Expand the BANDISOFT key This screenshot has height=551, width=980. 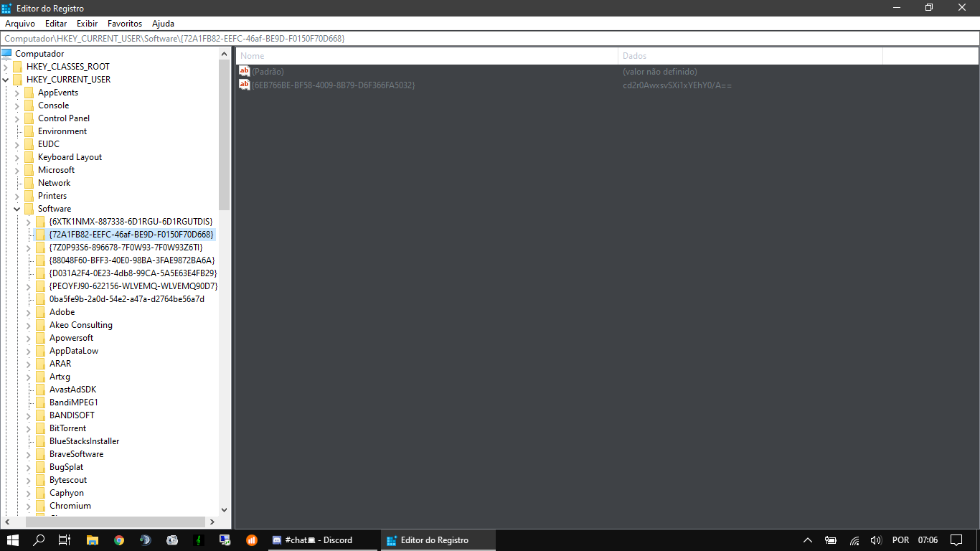click(29, 415)
